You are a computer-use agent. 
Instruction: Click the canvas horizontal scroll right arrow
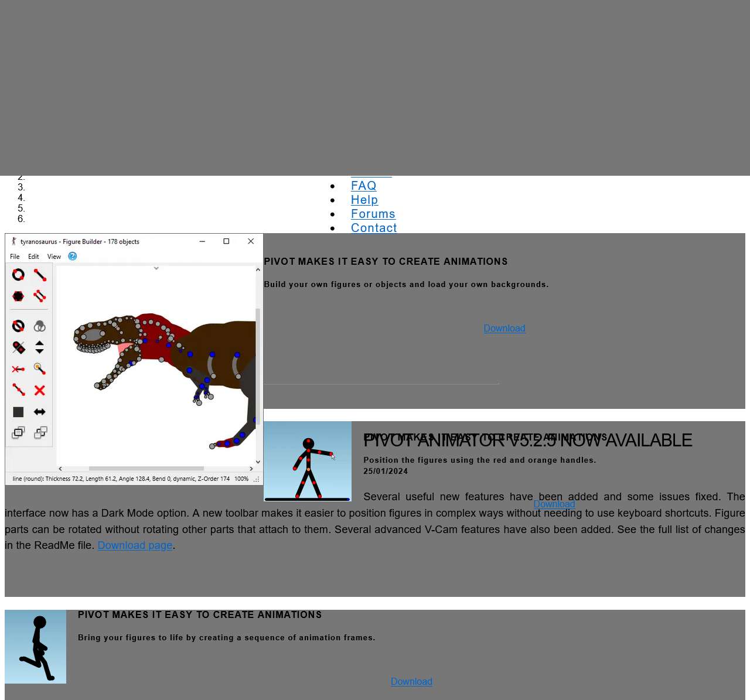tap(251, 469)
